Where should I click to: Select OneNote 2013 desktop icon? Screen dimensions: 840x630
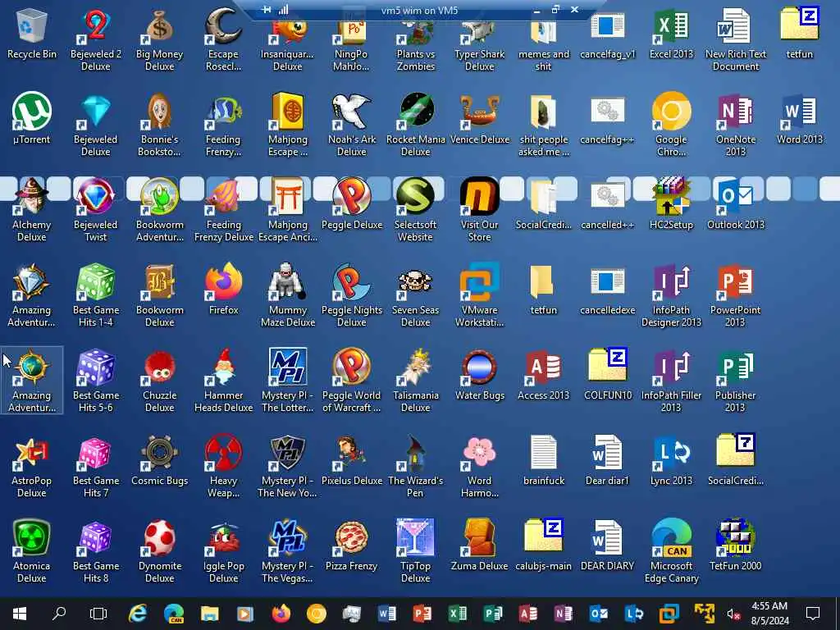click(x=736, y=125)
